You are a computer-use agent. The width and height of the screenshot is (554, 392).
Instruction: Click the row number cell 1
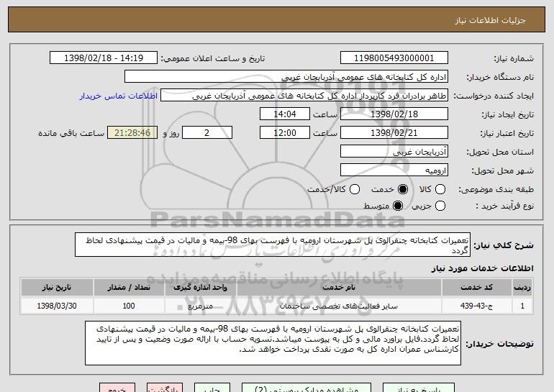pos(522,306)
